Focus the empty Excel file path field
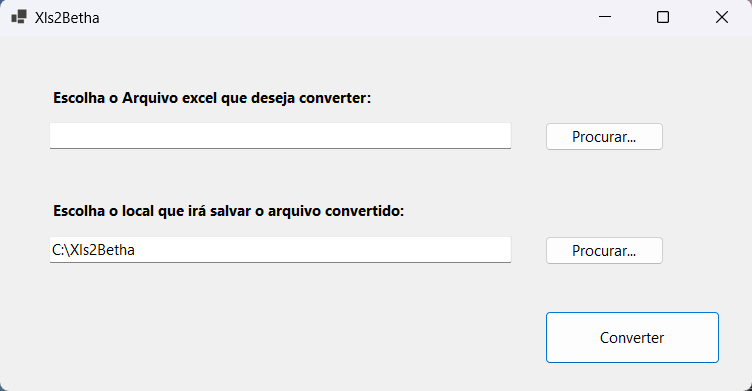Image resolution: width=752 pixels, height=391 pixels. (280, 136)
